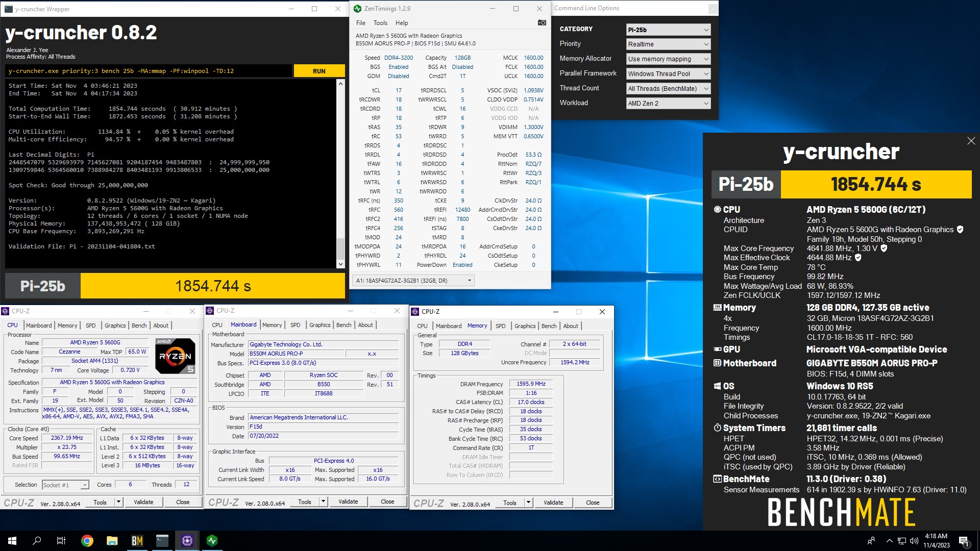This screenshot has width=980, height=551.
Task: Click the CPU-Z Mainboard window title icon
Action: (x=210, y=311)
